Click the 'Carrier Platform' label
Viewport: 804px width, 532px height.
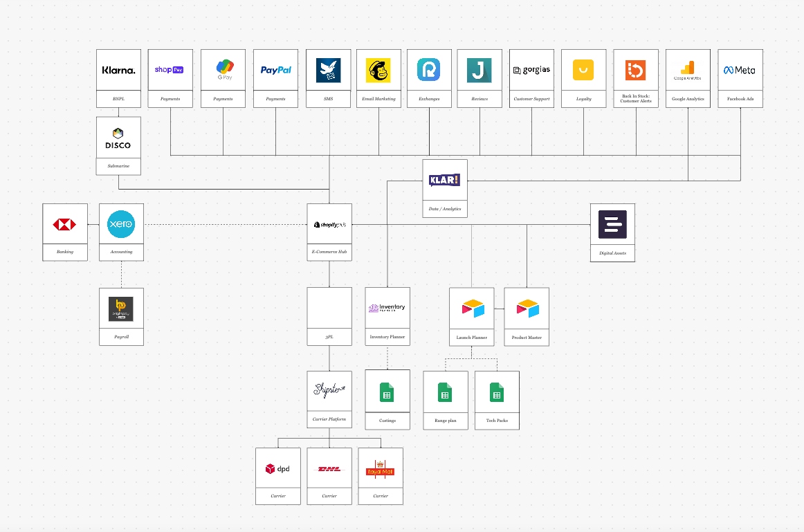click(329, 419)
